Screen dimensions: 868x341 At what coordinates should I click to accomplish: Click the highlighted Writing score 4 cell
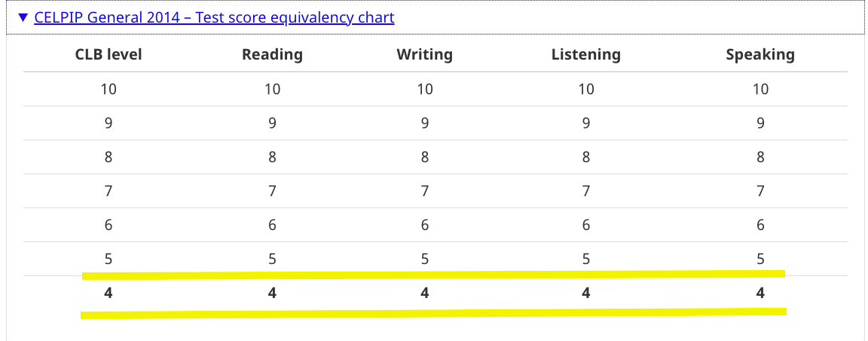coord(425,293)
